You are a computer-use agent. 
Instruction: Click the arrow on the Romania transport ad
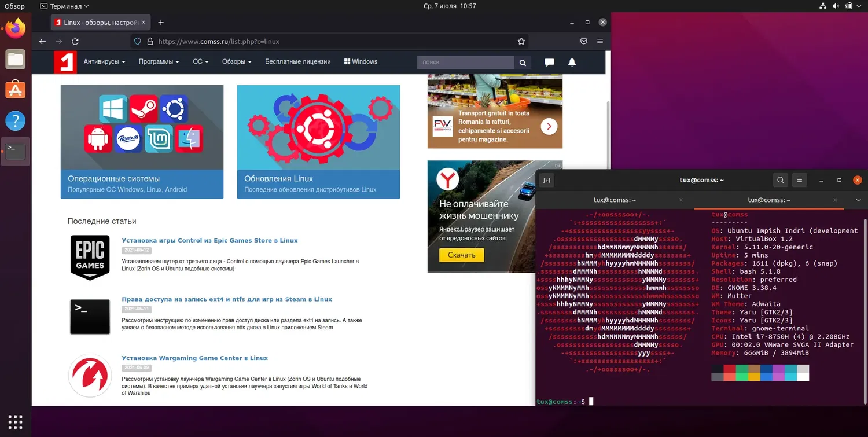point(549,126)
